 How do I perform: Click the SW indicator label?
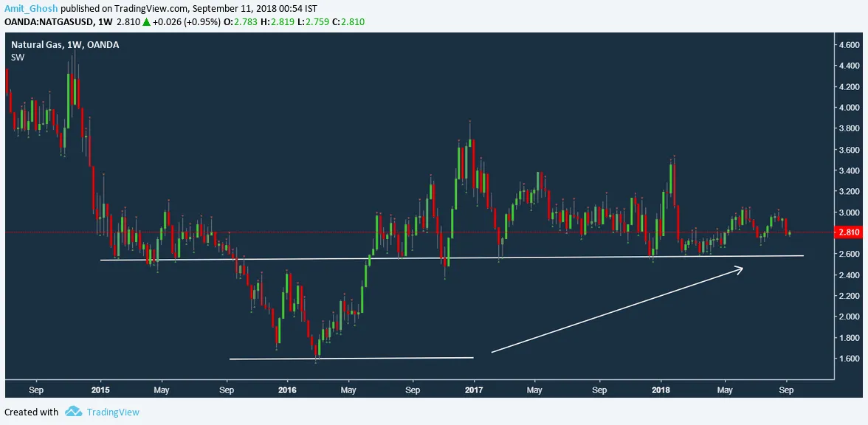[18, 58]
